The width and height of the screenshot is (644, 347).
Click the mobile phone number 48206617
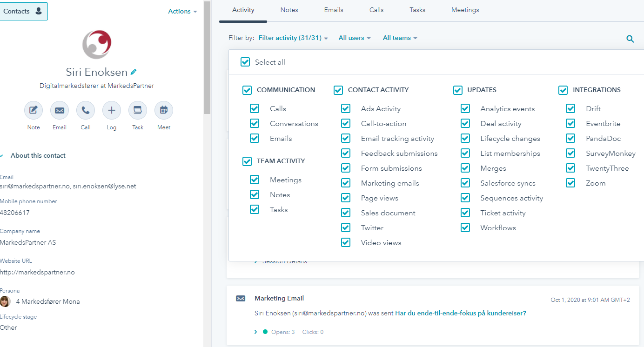coord(15,213)
